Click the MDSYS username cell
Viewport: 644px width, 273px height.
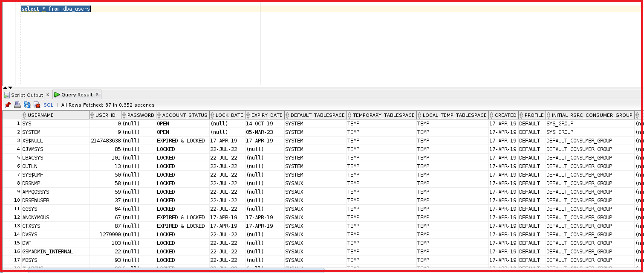pyautogui.click(x=55, y=260)
